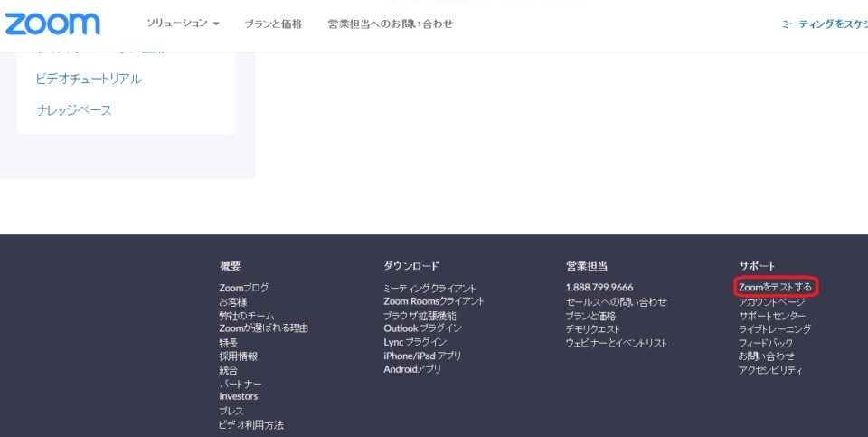Open Zoomブログ footer link
Screen dimensions: 868x437
tap(243, 288)
